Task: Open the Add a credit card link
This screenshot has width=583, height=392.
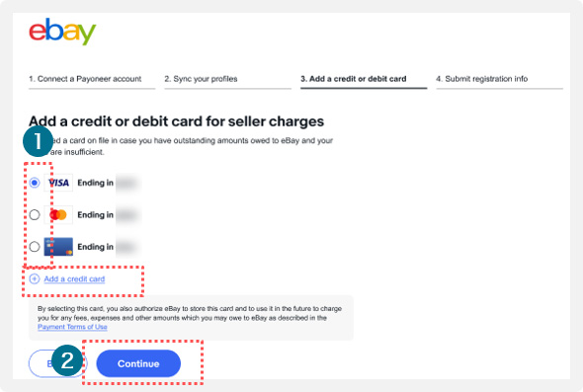Action: 74,278
